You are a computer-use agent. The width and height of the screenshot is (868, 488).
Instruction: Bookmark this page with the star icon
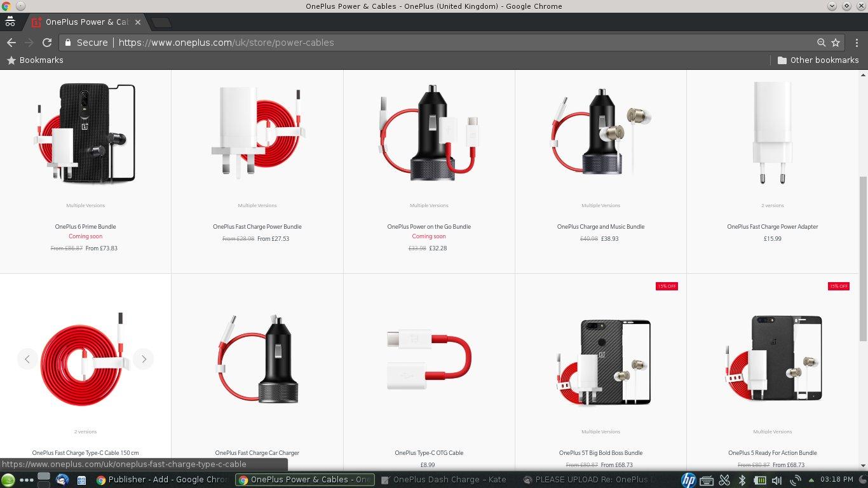pyautogui.click(x=836, y=43)
